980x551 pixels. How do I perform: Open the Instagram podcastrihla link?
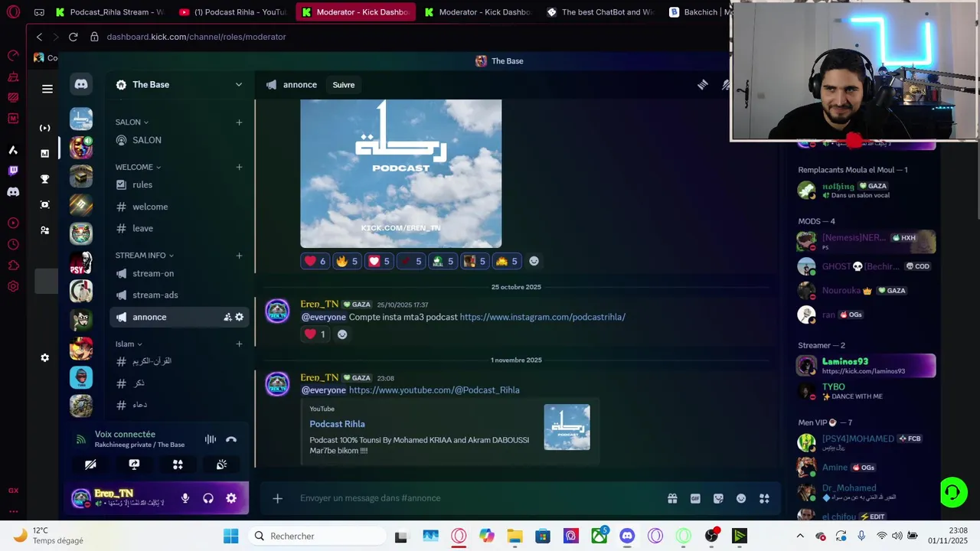pyautogui.click(x=542, y=317)
